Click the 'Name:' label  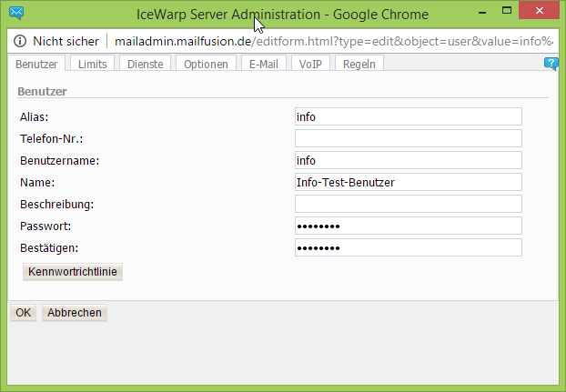tap(37, 183)
